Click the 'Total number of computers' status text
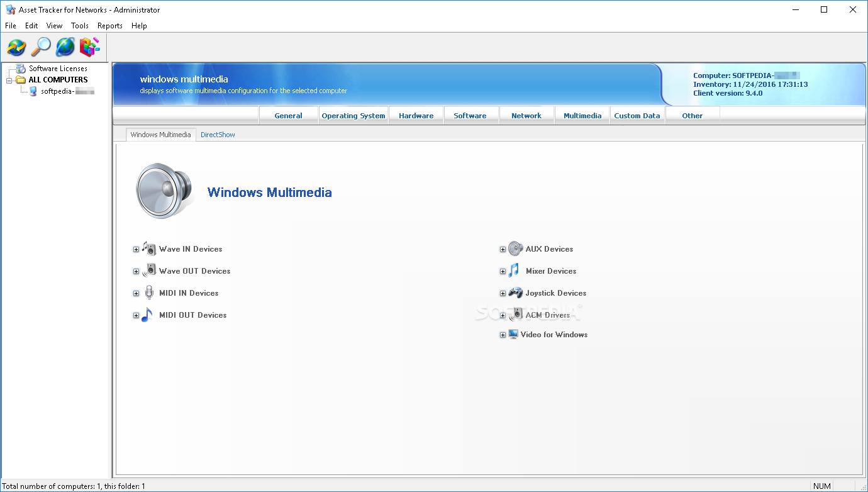The width and height of the screenshot is (868, 492). click(x=74, y=486)
